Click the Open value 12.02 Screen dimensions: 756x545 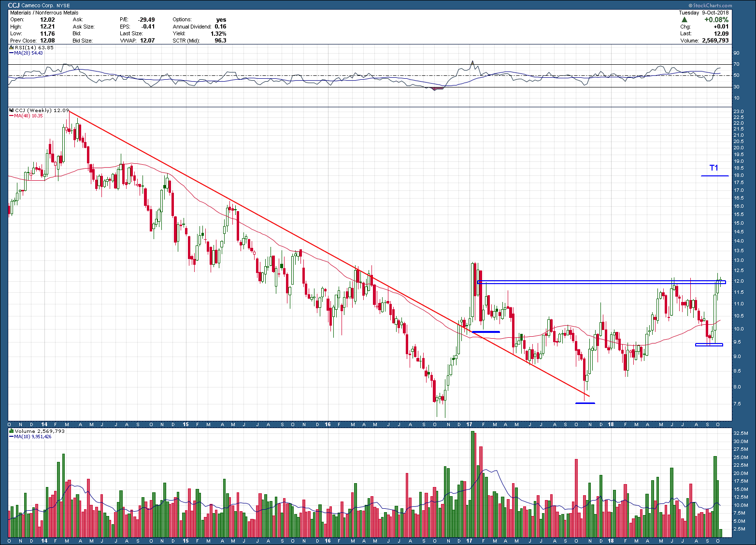[x=47, y=20]
